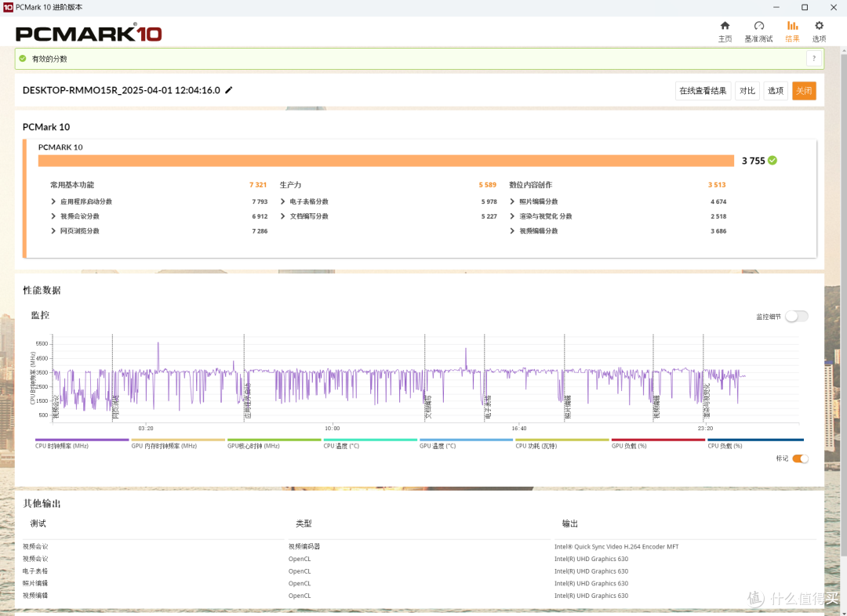Image resolution: width=847 pixels, height=616 pixels.
Task: Click the 文档编写 marker in the chart
Action: (x=428, y=407)
